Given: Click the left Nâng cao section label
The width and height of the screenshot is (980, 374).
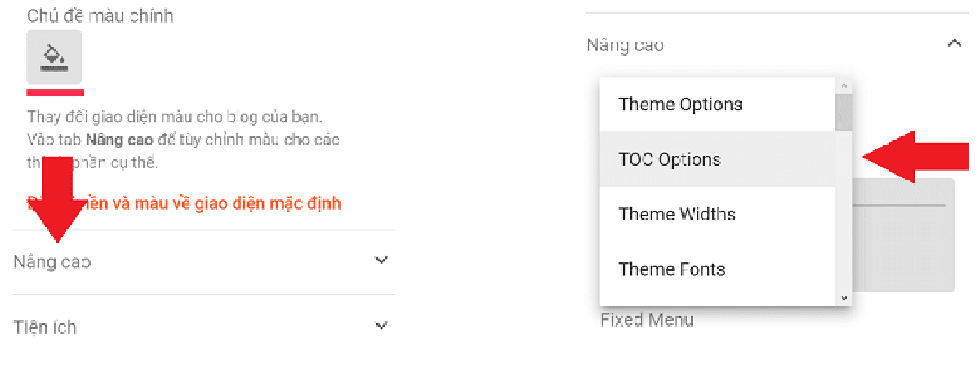Looking at the screenshot, I should tap(52, 262).
